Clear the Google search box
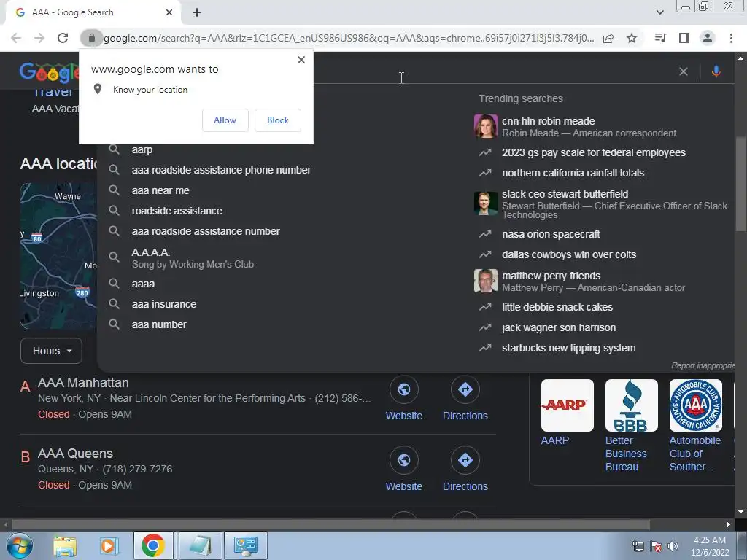The width and height of the screenshot is (747, 560). coord(683,71)
